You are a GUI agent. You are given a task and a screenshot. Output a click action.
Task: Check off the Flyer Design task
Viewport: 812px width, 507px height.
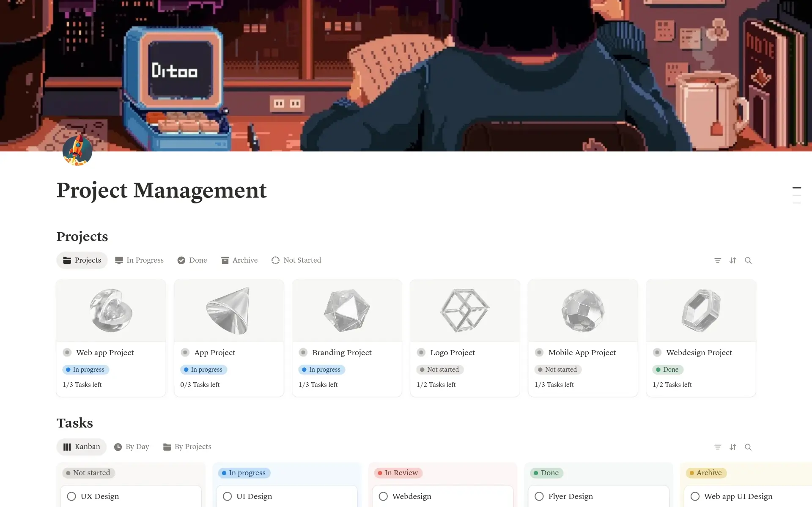tap(539, 496)
